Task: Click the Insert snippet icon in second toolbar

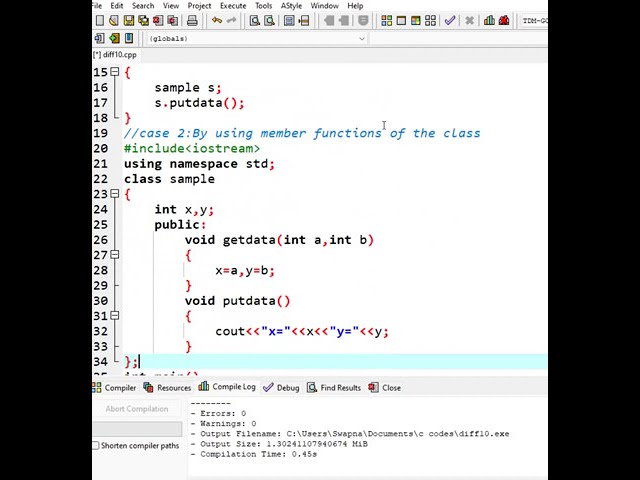Action: click(x=99, y=38)
